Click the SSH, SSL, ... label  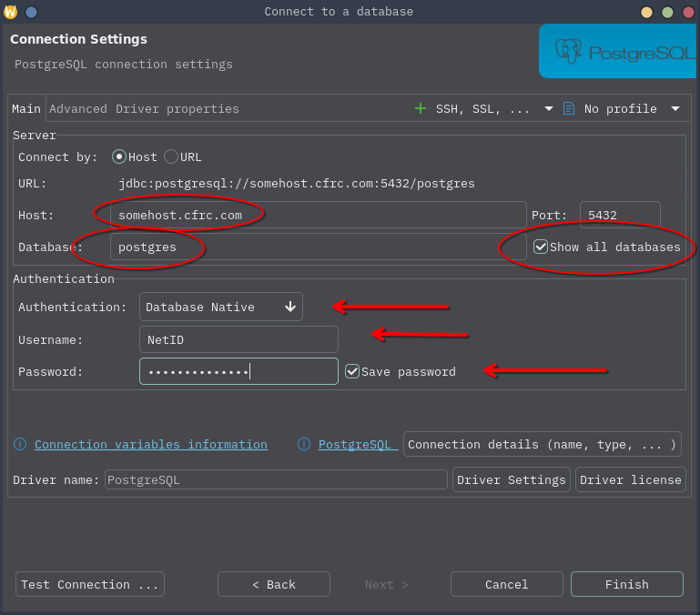click(482, 108)
